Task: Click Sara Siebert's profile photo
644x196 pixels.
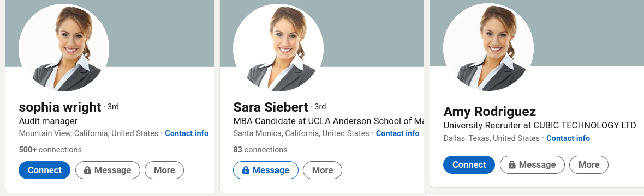Action: click(278, 48)
